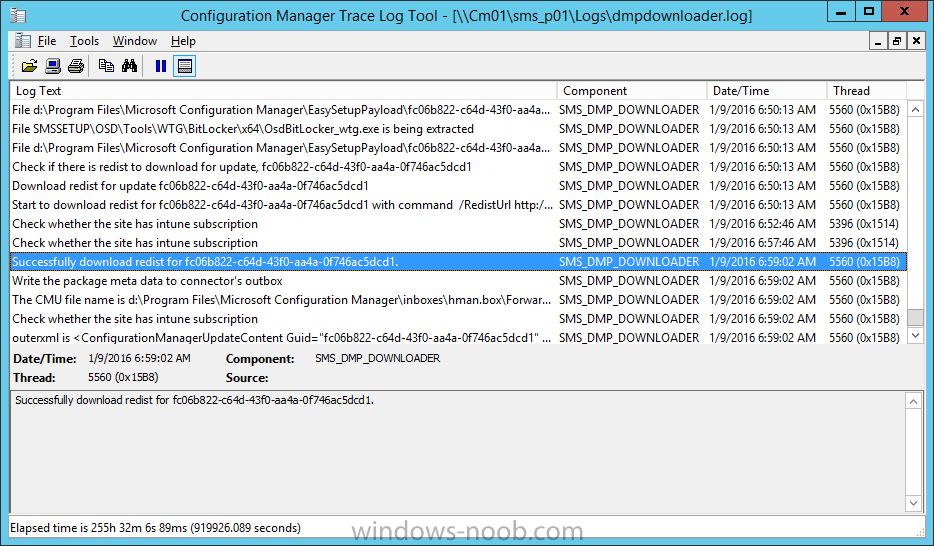This screenshot has width=934, height=546.
Task: Maximize the Trace Log Tool main window
Action: 868,12
